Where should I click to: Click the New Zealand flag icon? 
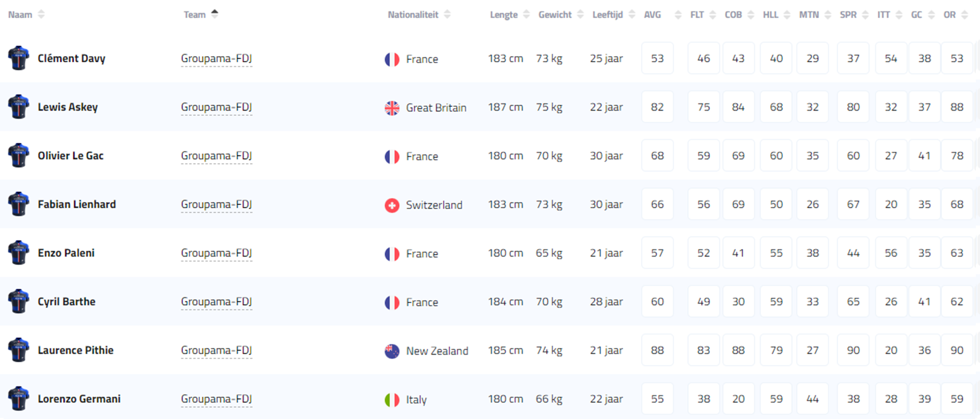(x=392, y=351)
